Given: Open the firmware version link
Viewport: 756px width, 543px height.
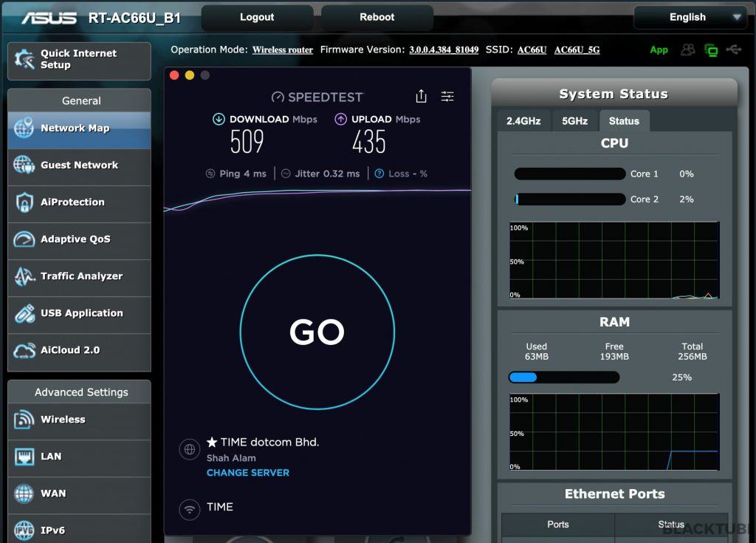Looking at the screenshot, I should (444, 50).
